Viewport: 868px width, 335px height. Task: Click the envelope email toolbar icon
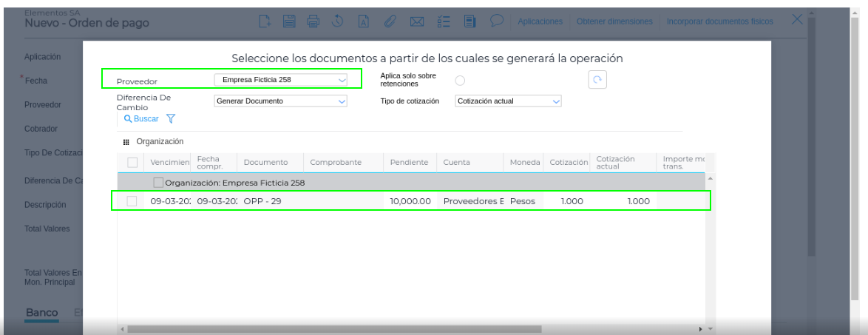[416, 23]
